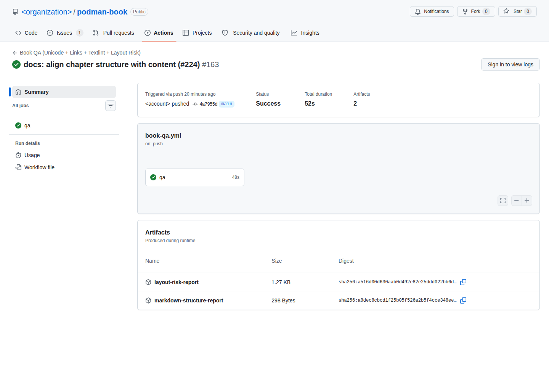The height and width of the screenshot is (392, 549).
Task: Go to the Pull requests tab
Action: pyautogui.click(x=114, y=33)
